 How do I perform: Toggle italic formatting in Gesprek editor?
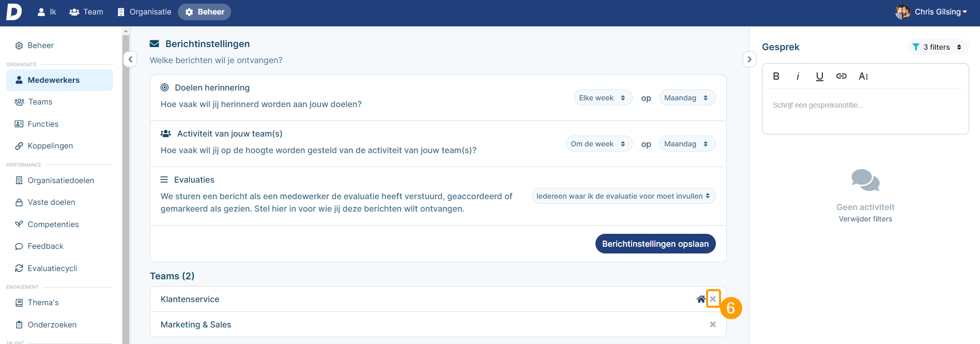pos(798,76)
